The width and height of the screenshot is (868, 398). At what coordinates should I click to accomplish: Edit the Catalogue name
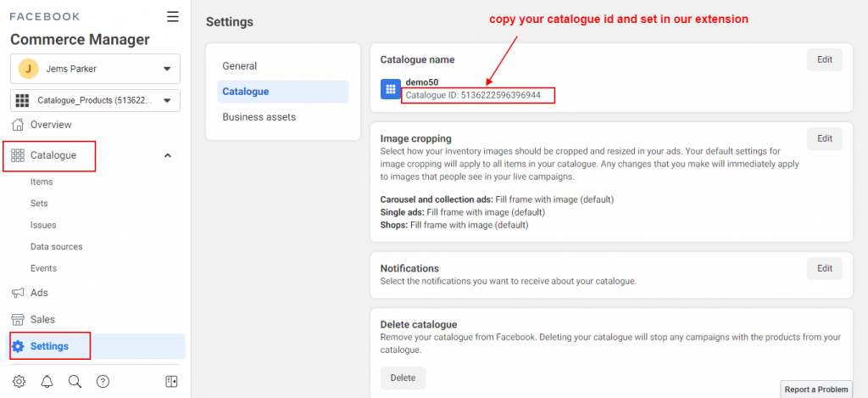[x=824, y=59]
